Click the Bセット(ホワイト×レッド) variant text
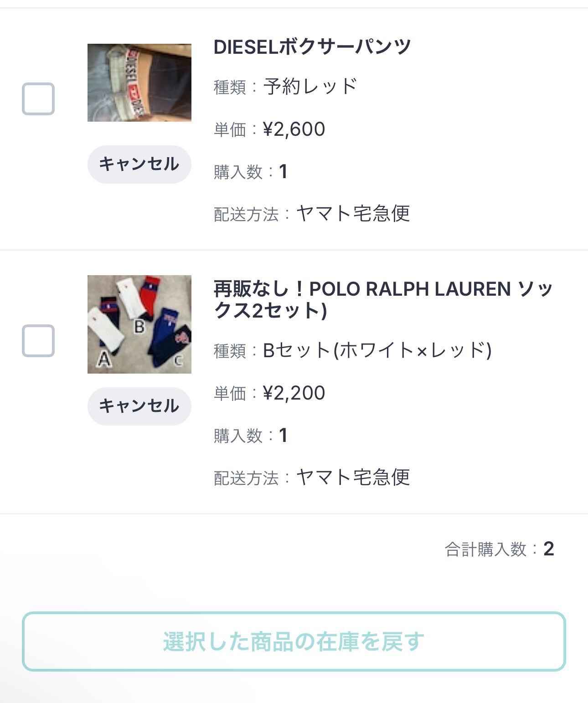Viewport: 588px width, 703px height. point(377,350)
